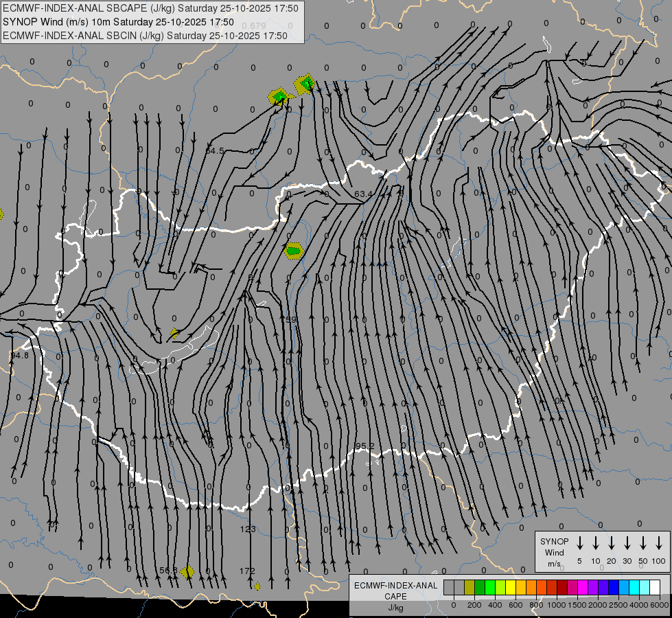Select the bright green CAPE legend swatch
Screen dimensions: 672x618
(490, 587)
